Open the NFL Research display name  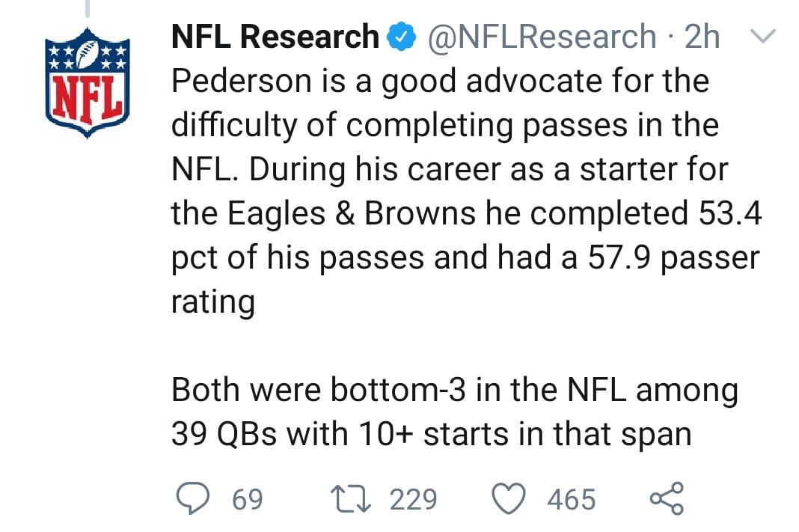[x=275, y=37]
